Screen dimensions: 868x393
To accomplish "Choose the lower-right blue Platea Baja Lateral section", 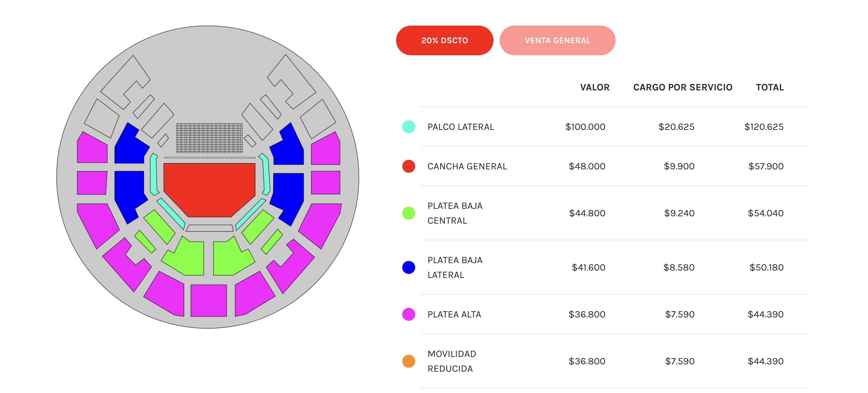I will point(288,196).
